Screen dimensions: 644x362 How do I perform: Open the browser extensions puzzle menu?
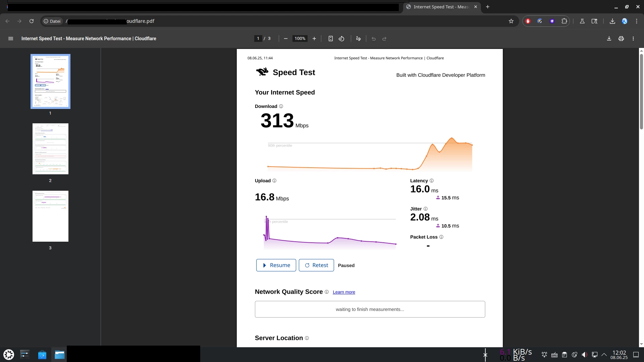point(564,21)
